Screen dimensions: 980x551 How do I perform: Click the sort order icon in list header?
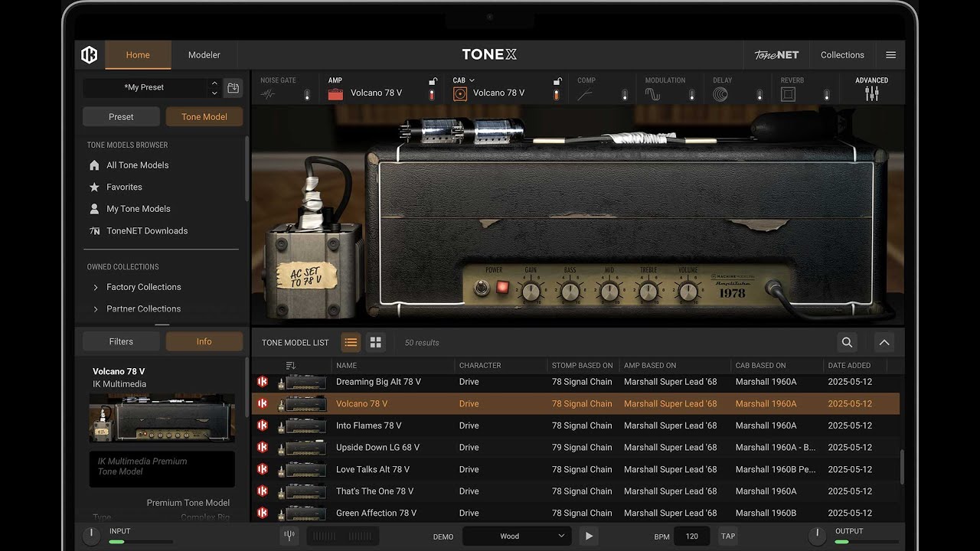291,366
